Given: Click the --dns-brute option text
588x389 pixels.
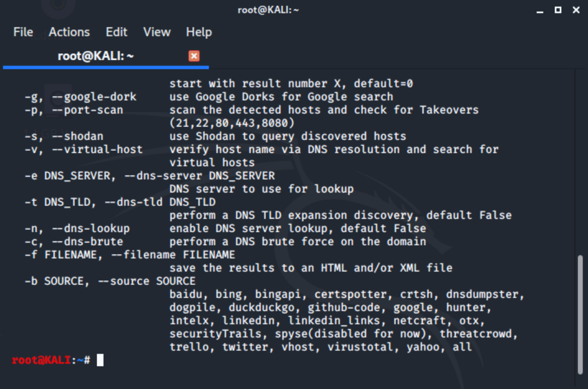Looking at the screenshot, I should point(87,241).
